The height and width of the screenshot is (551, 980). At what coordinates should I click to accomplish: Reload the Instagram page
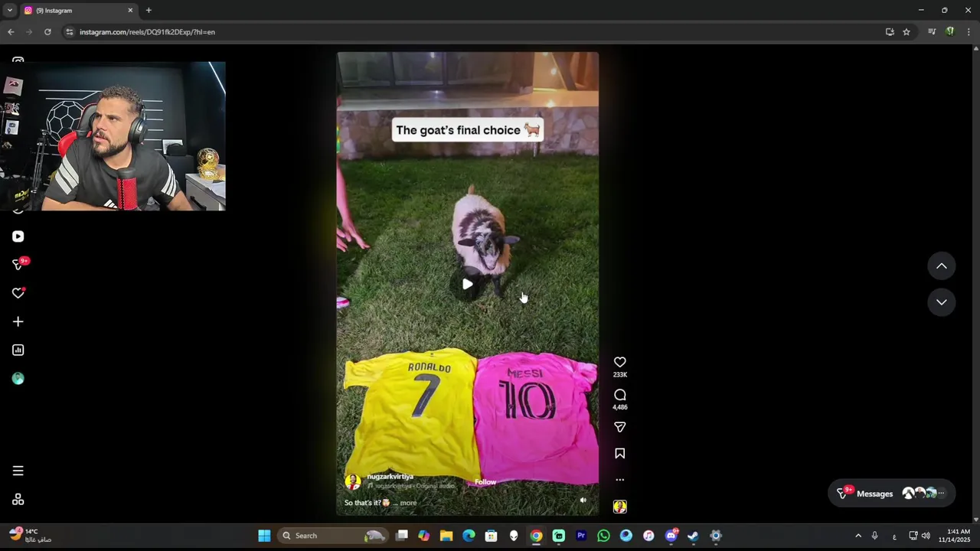pos(47,32)
